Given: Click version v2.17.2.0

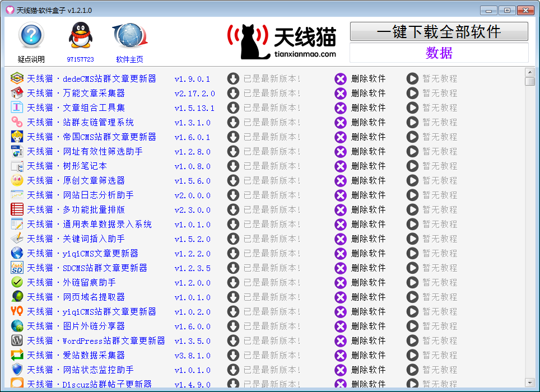Looking at the screenshot, I should (x=194, y=94).
